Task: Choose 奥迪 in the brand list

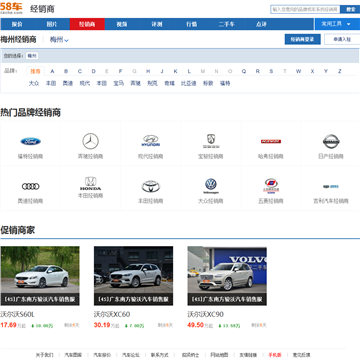Action: point(68,83)
